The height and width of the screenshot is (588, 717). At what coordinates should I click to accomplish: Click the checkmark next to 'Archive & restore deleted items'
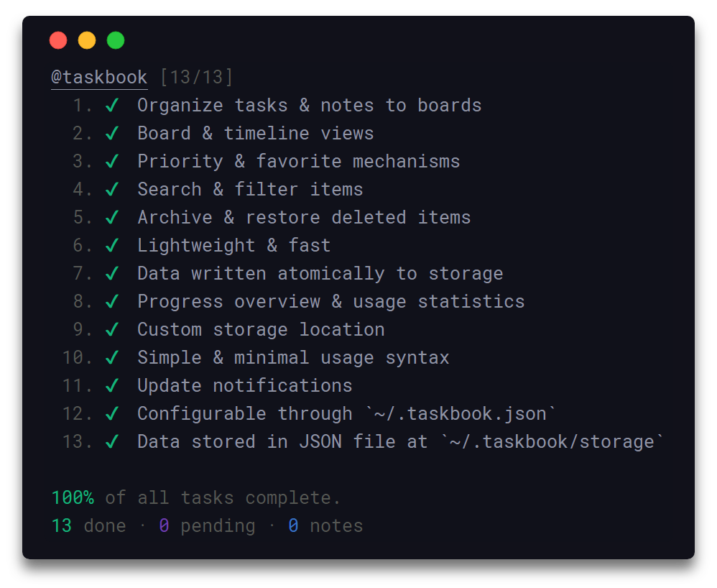[x=113, y=217]
